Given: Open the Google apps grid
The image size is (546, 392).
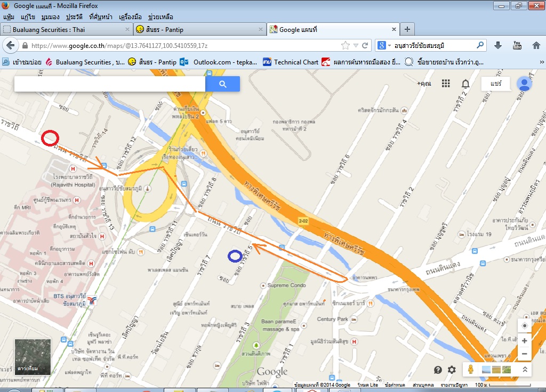Looking at the screenshot, I should 446,84.
